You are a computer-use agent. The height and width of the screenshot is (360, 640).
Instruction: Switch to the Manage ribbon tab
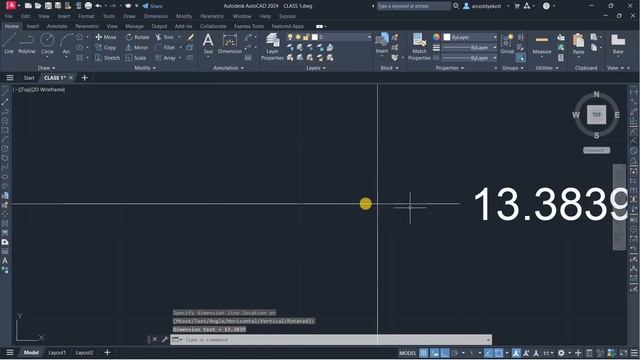(134, 26)
